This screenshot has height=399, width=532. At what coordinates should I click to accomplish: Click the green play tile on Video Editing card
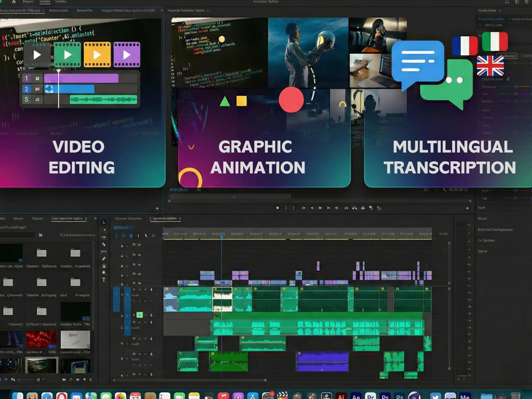click(68, 54)
